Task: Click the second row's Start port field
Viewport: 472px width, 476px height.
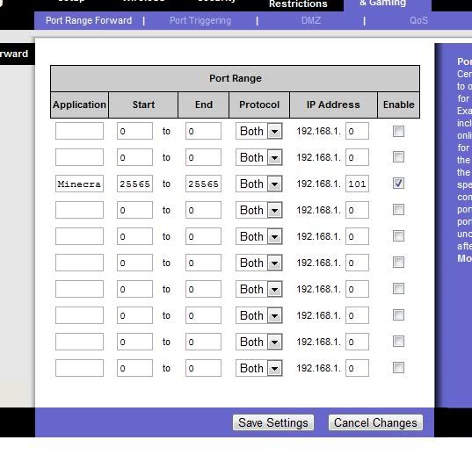Action: (134, 157)
